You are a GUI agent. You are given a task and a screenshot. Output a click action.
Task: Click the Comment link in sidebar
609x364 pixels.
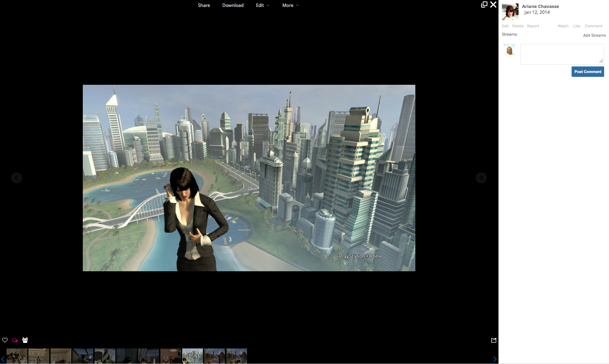pyautogui.click(x=593, y=26)
